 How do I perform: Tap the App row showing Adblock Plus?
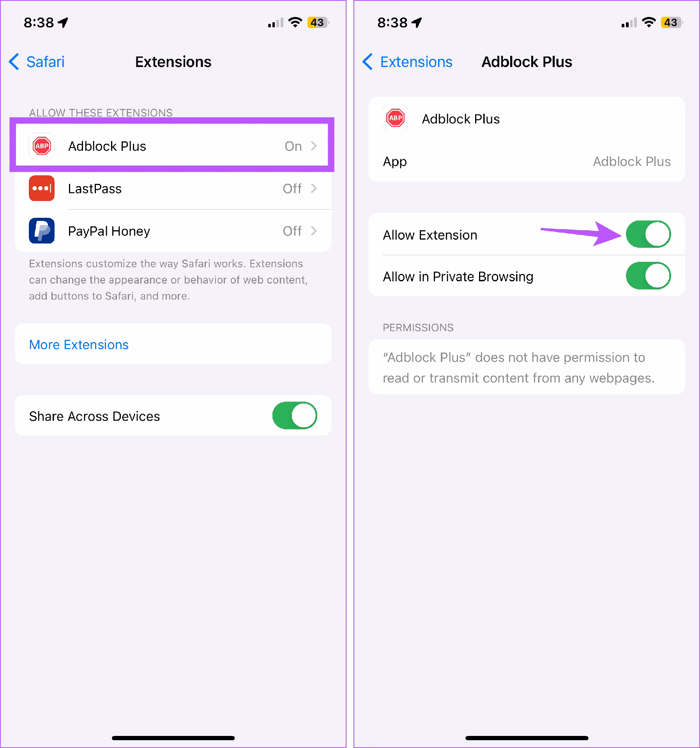(x=527, y=161)
